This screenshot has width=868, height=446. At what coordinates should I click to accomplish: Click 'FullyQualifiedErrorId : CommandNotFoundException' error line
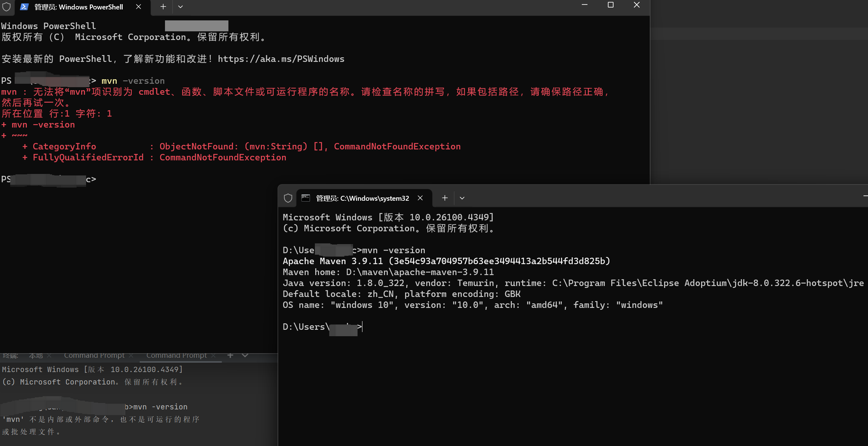click(x=154, y=157)
